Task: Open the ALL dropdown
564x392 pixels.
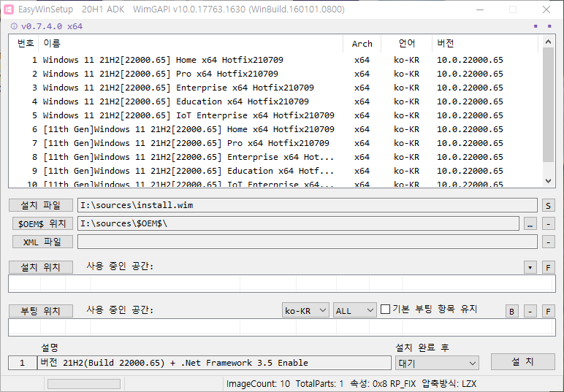Action: pyautogui.click(x=354, y=310)
